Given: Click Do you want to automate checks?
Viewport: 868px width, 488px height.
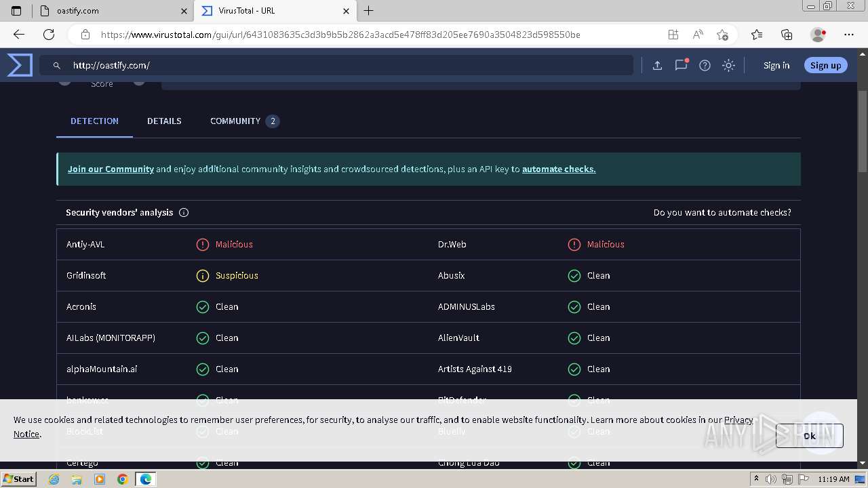Looking at the screenshot, I should 722,212.
